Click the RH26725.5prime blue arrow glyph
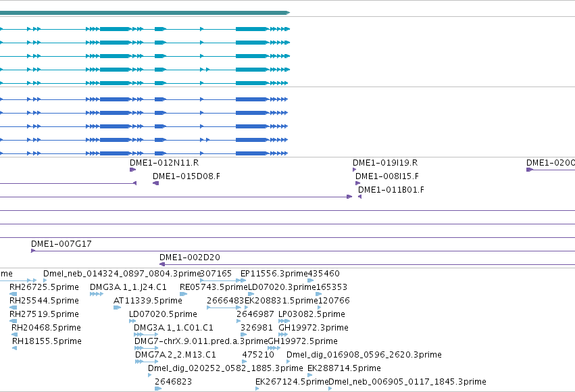Viewport: 575px width, 392px height. pos(14,294)
